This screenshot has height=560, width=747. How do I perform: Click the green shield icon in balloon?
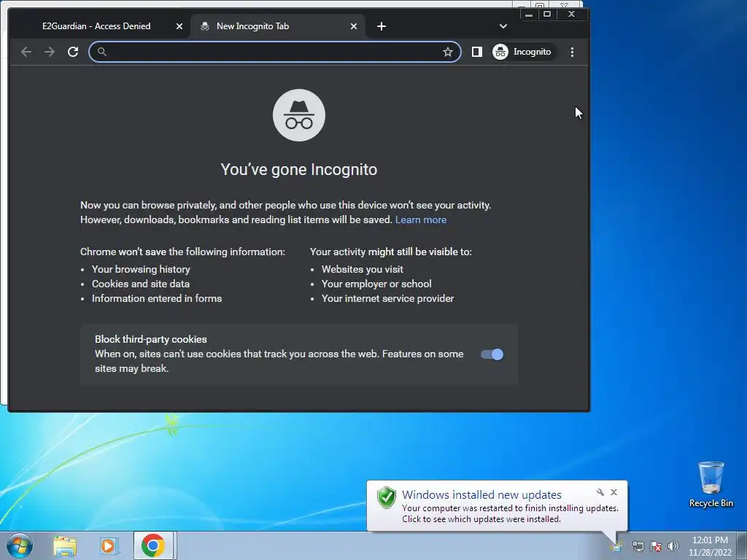pyautogui.click(x=387, y=497)
